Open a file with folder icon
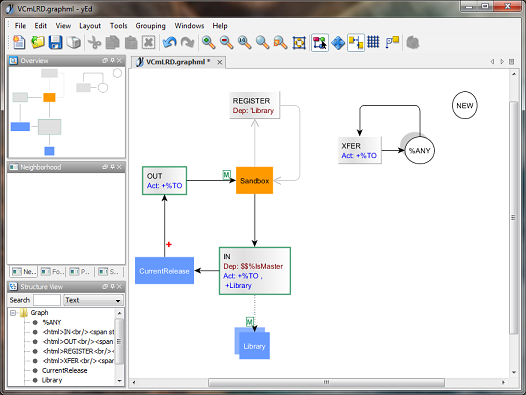 coord(38,43)
